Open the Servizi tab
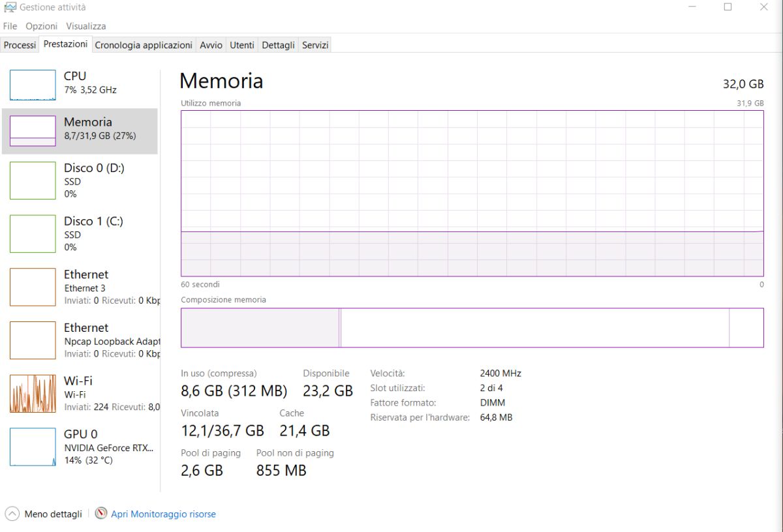The width and height of the screenshot is (783, 532). [315, 45]
